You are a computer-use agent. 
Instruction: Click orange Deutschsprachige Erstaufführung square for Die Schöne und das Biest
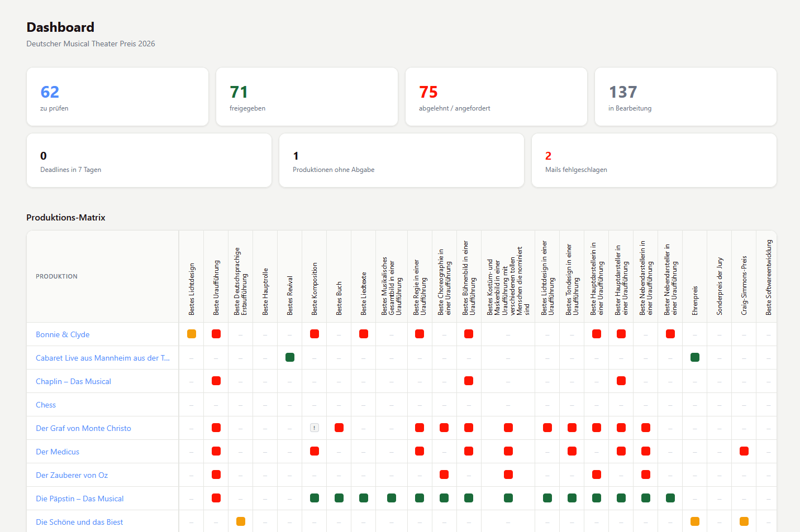pos(241,521)
